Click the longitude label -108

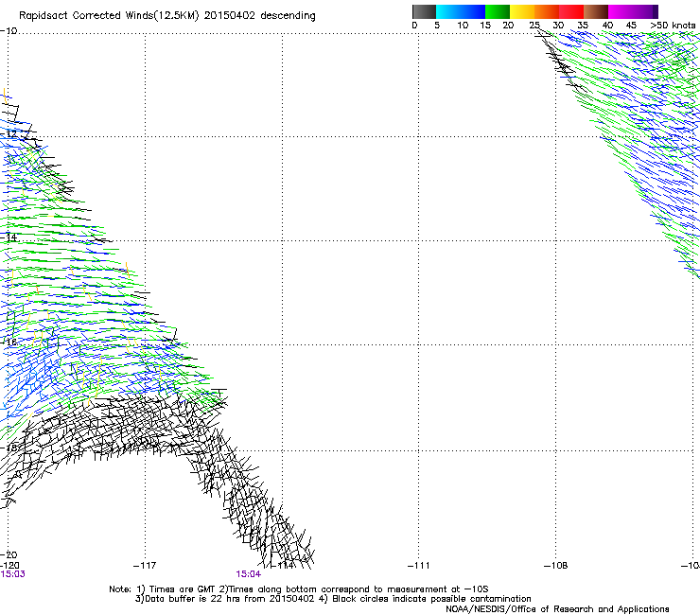[x=556, y=566]
